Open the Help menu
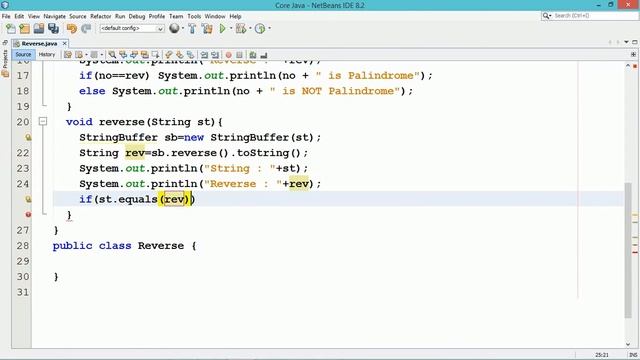 click(236, 16)
